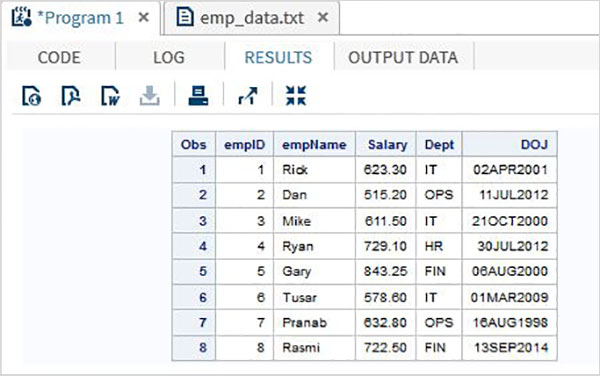Click salary value 632.80
This screenshot has width=600, height=376.
(386, 322)
